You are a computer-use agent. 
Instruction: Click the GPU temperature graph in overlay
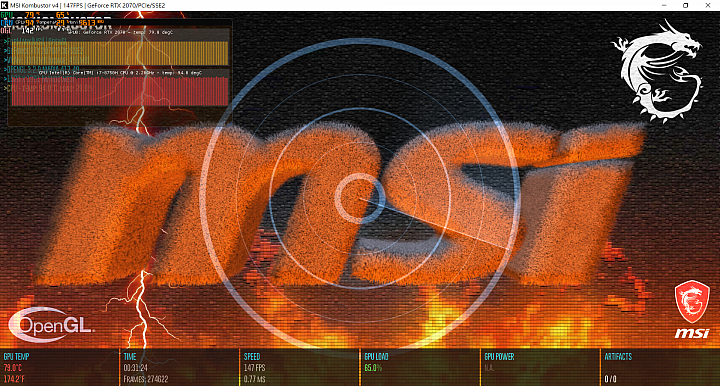click(119, 53)
